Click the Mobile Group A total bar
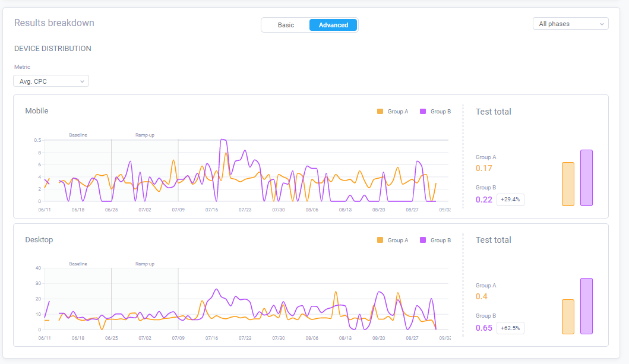629x364 pixels. (x=568, y=184)
